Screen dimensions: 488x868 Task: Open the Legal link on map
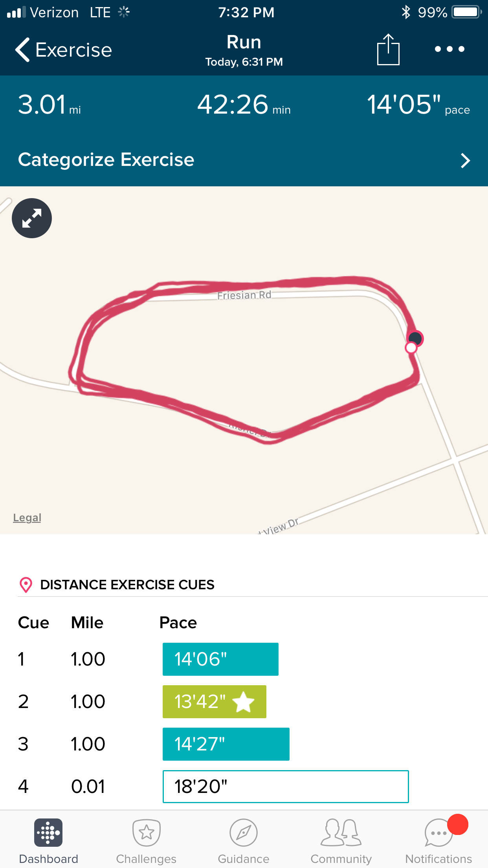coord(27,518)
